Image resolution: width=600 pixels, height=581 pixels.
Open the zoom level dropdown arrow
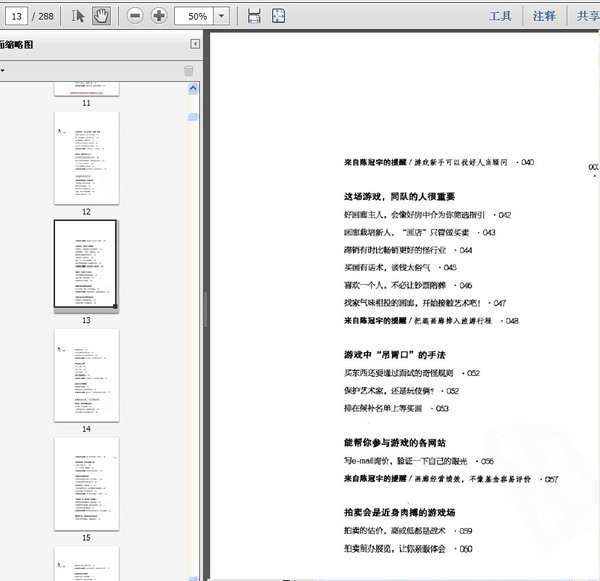point(221,16)
